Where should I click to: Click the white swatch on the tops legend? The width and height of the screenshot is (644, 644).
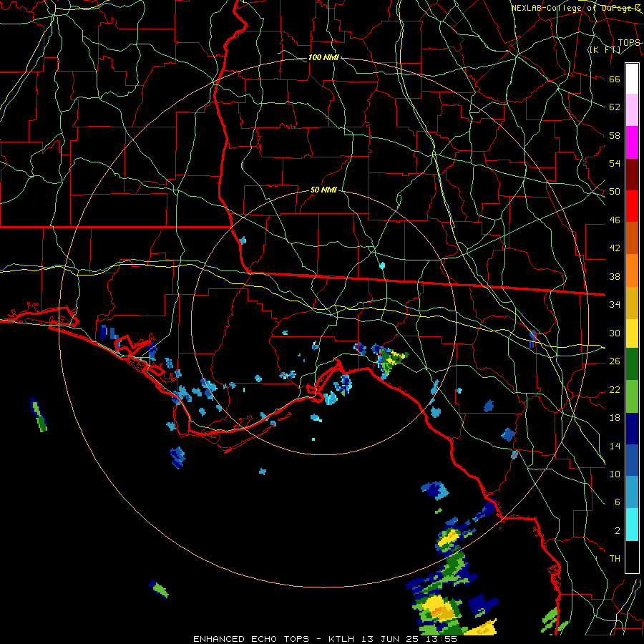tap(632, 79)
